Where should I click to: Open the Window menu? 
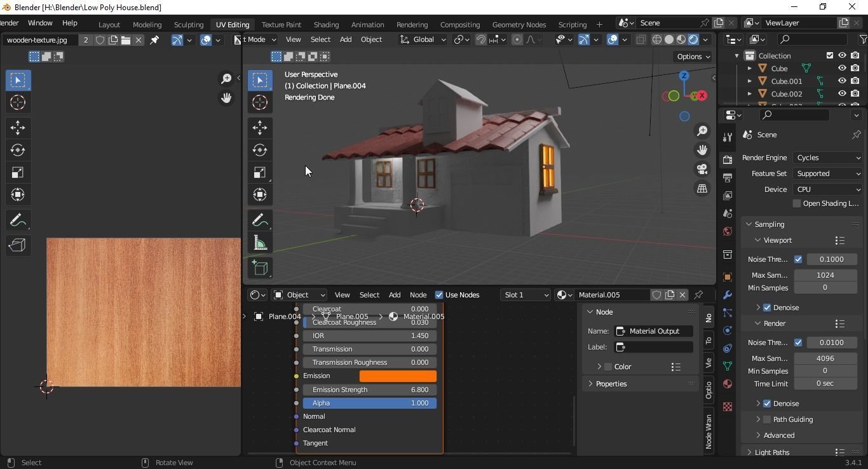[40, 23]
